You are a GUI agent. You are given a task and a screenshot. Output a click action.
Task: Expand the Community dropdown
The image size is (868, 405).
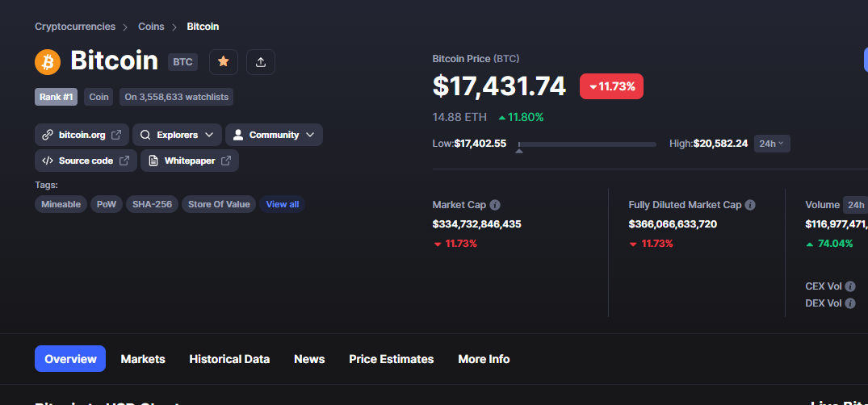pos(274,135)
